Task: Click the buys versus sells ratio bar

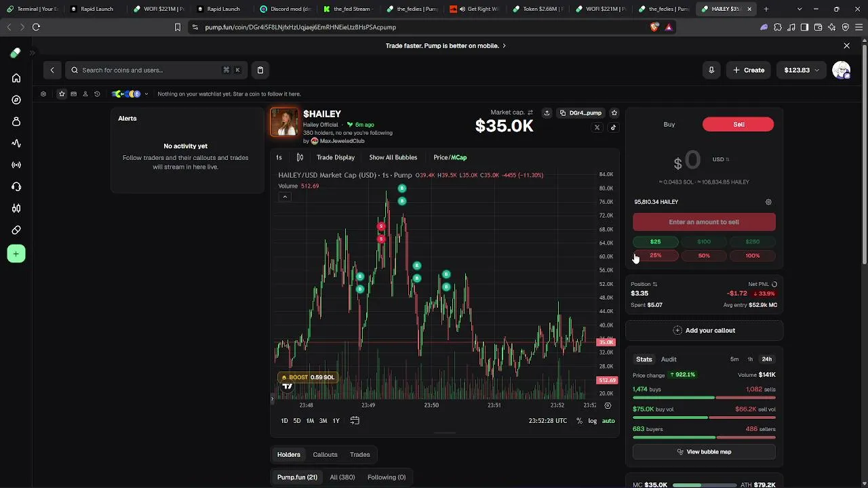Action: pyautogui.click(x=704, y=398)
